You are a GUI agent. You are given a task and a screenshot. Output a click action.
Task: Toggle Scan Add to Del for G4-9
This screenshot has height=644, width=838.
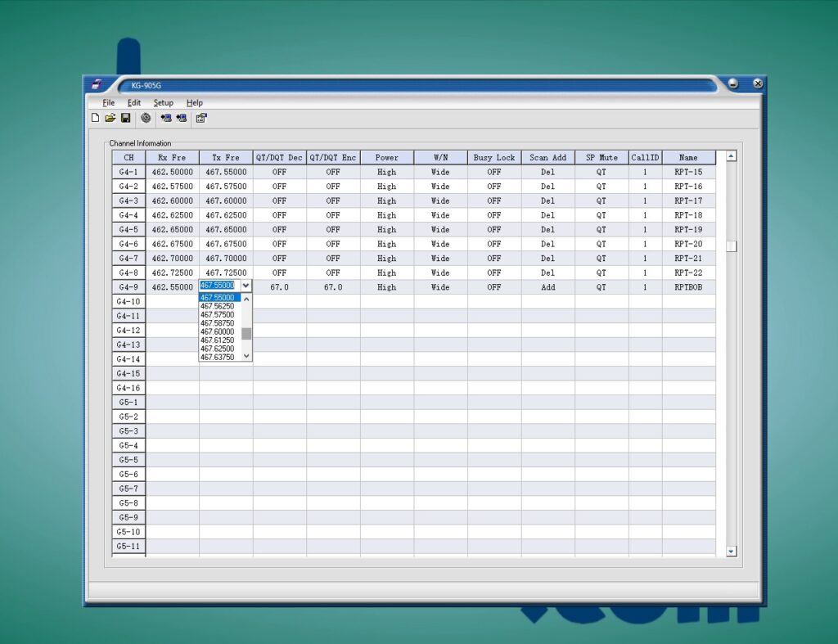pyautogui.click(x=547, y=286)
